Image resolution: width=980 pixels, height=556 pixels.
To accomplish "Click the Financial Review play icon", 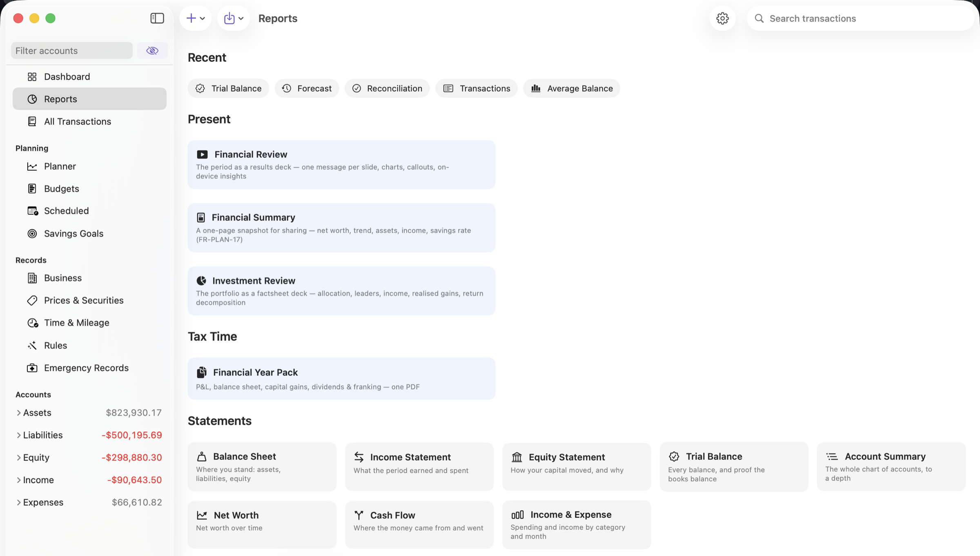I will pos(202,154).
